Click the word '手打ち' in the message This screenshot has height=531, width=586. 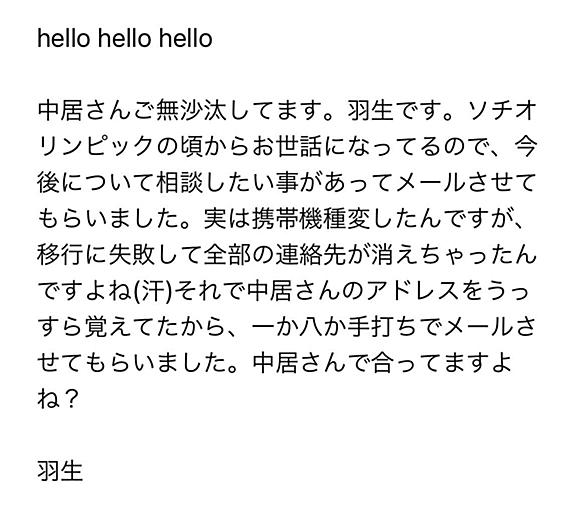coord(382,327)
